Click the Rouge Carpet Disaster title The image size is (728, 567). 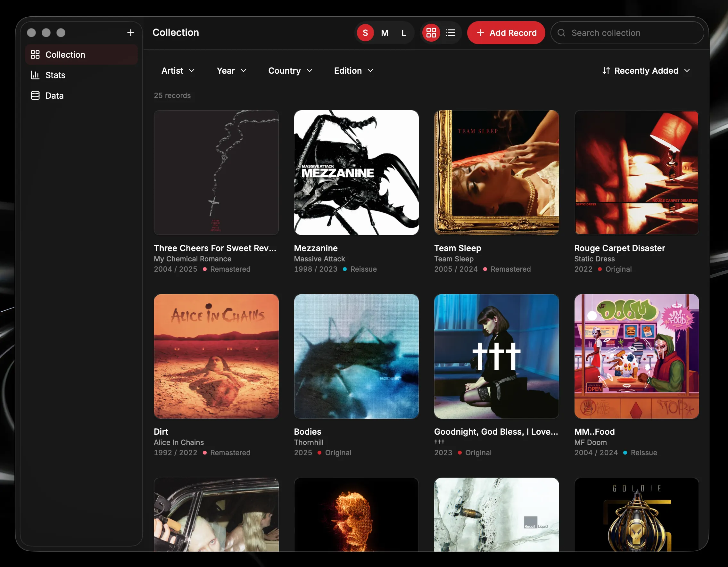point(619,248)
